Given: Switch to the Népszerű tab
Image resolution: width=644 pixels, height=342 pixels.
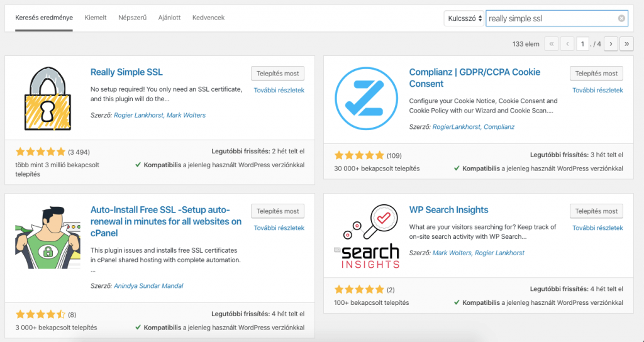Looking at the screenshot, I should point(132,18).
